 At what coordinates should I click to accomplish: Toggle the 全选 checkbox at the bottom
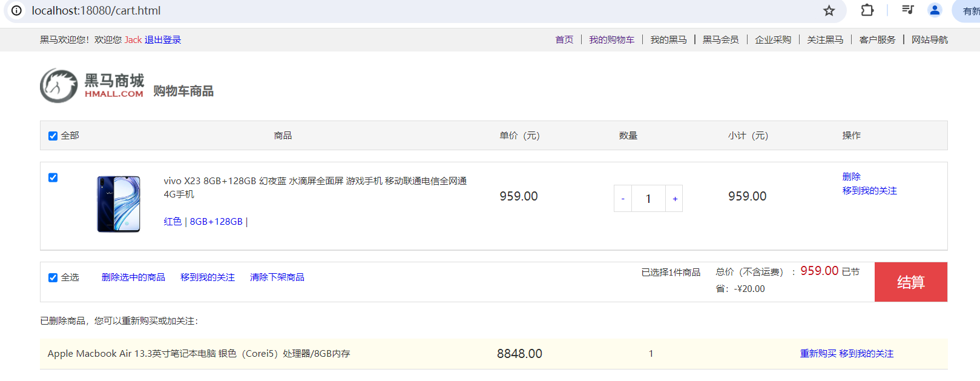tap(53, 277)
